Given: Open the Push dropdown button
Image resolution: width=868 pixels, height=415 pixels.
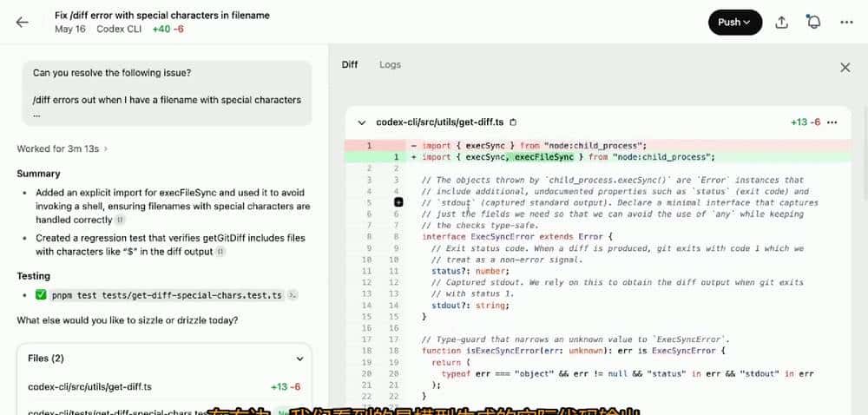Looking at the screenshot, I should tap(734, 23).
